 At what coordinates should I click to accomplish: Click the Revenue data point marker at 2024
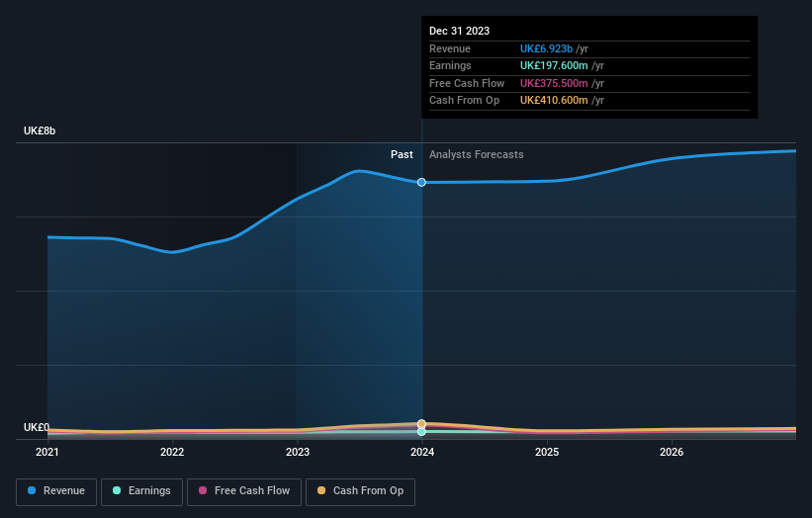[421, 182]
